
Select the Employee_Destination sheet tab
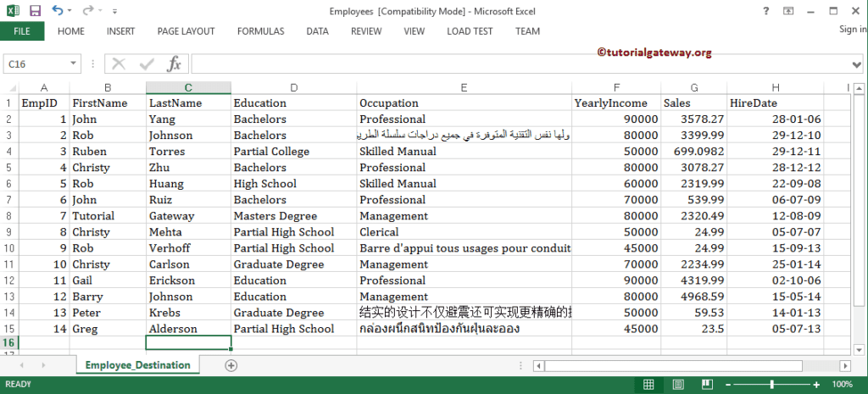point(138,365)
